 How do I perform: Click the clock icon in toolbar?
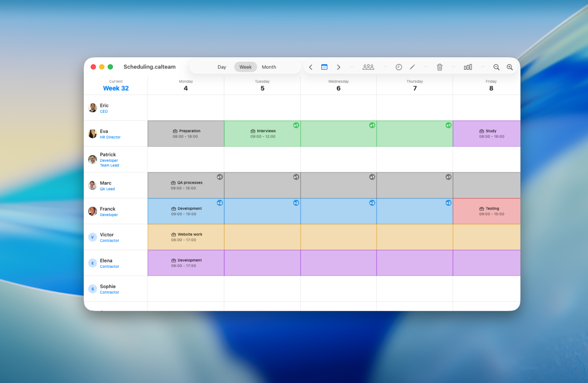click(399, 67)
